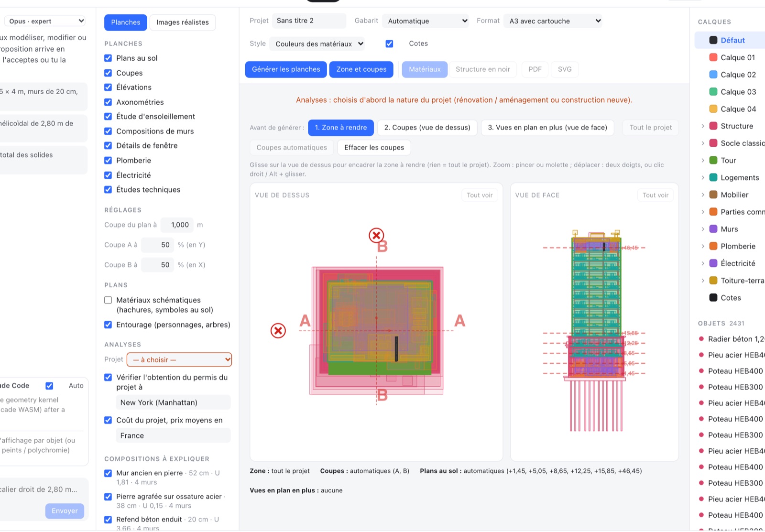Toggle the Cotes checkbox near Style
This screenshot has height=532, width=765.
(389, 43)
